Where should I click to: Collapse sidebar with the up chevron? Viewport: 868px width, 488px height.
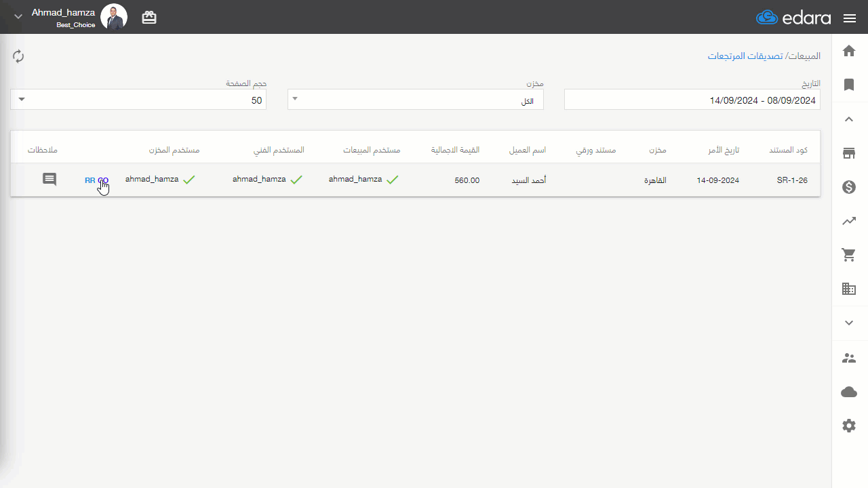pyautogui.click(x=849, y=119)
